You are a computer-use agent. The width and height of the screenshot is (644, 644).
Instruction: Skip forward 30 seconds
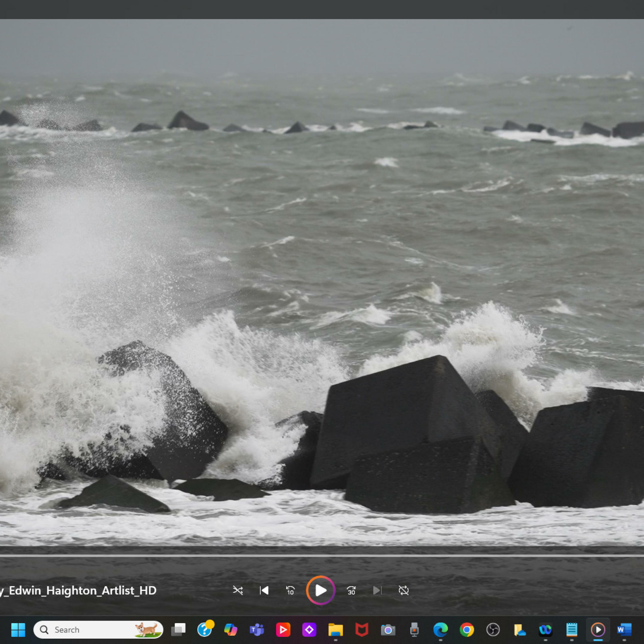pos(351,591)
